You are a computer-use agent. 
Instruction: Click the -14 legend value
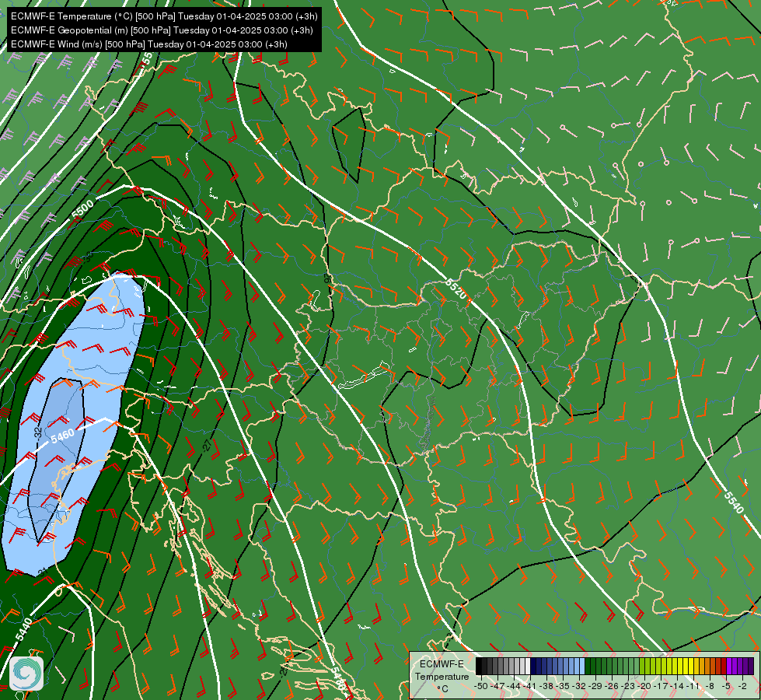click(x=676, y=686)
